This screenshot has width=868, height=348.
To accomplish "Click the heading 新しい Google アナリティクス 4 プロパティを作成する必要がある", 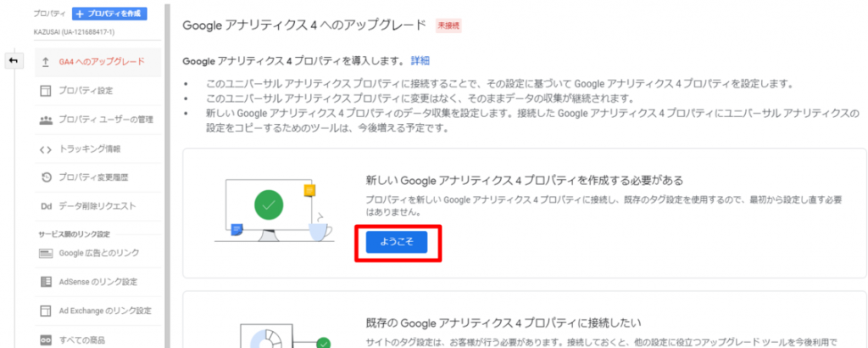I will (x=524, y=181).
